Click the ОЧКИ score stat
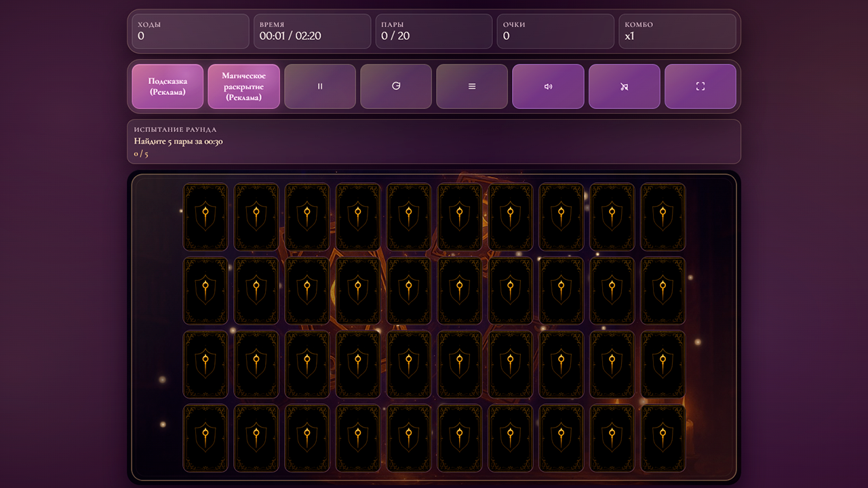Viewport: 868px width, 488px height. tap(555, 31)
